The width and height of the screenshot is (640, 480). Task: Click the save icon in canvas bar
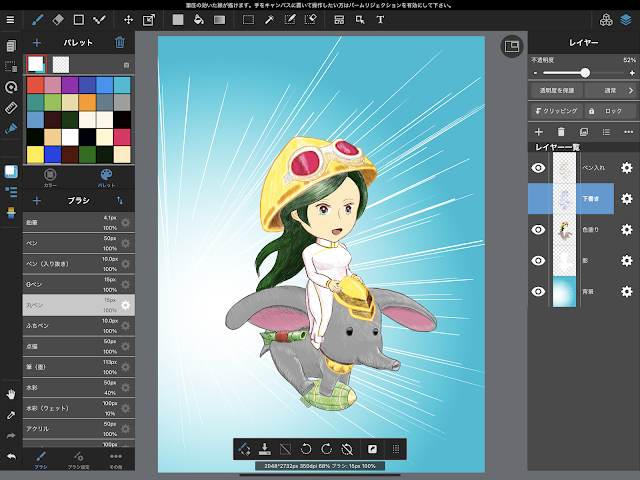pyautogui.click(x=264, y=449)
